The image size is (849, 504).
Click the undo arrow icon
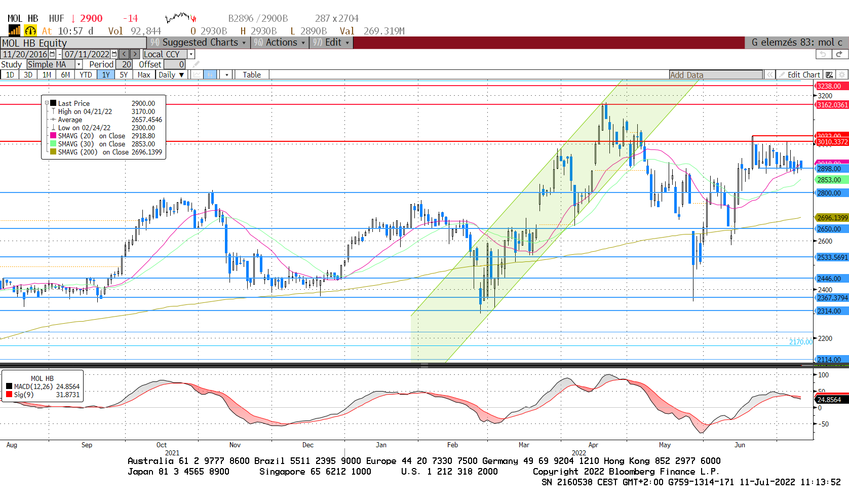point(823,54)
